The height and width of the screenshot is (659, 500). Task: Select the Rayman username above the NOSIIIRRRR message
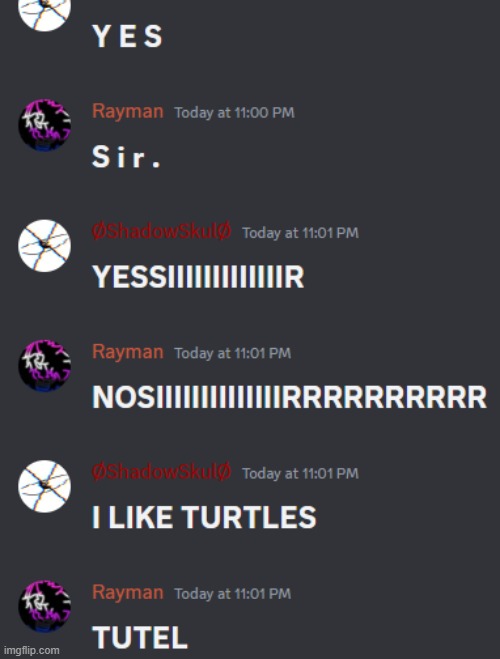(x=128, y=352)
